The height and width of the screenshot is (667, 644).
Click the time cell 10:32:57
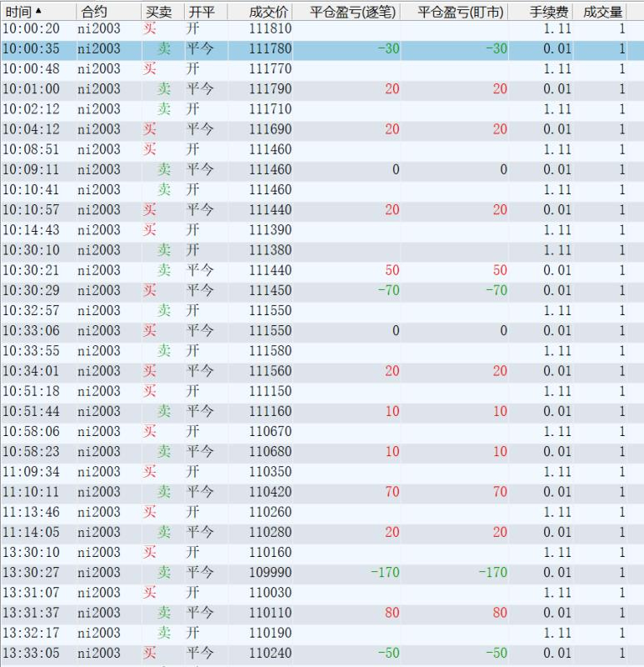tap(31, 310)
